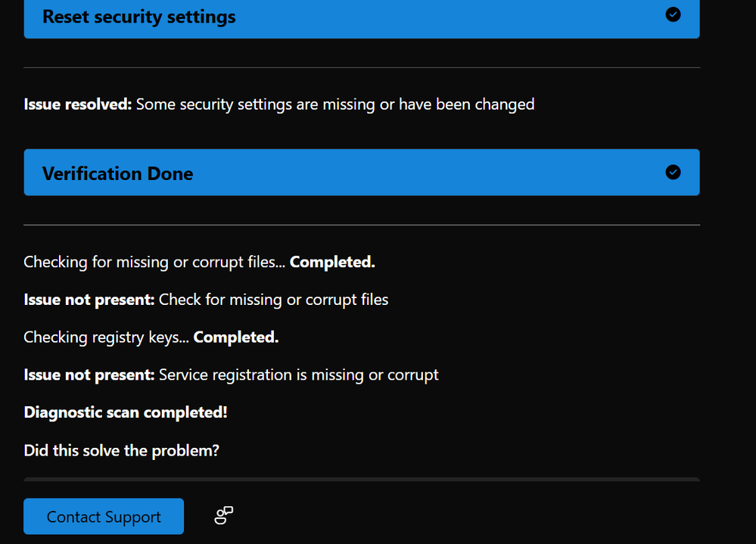This screenshot has width=756, height=544.
Task: Click the checkmark icon on Reset security settings
Action: click(x=673, y=15)
